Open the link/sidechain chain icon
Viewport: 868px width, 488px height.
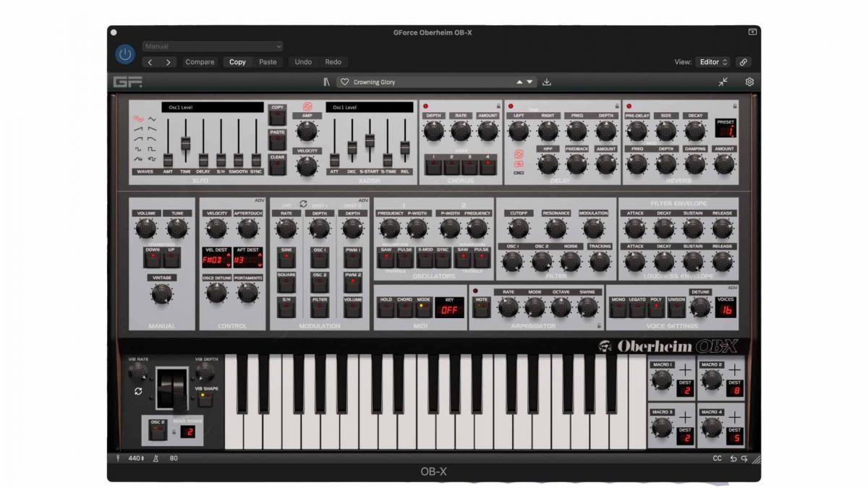click(x=743, y=62)
